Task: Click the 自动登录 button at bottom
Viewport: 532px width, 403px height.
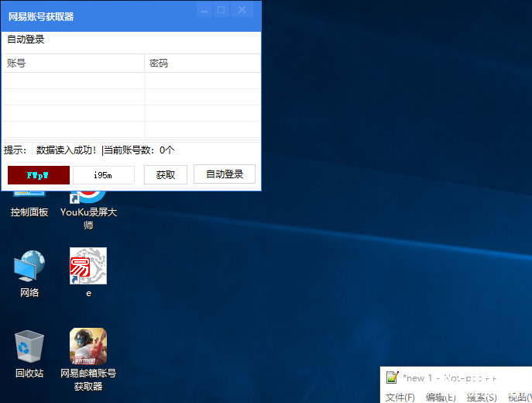Action: tap(225, 174)
